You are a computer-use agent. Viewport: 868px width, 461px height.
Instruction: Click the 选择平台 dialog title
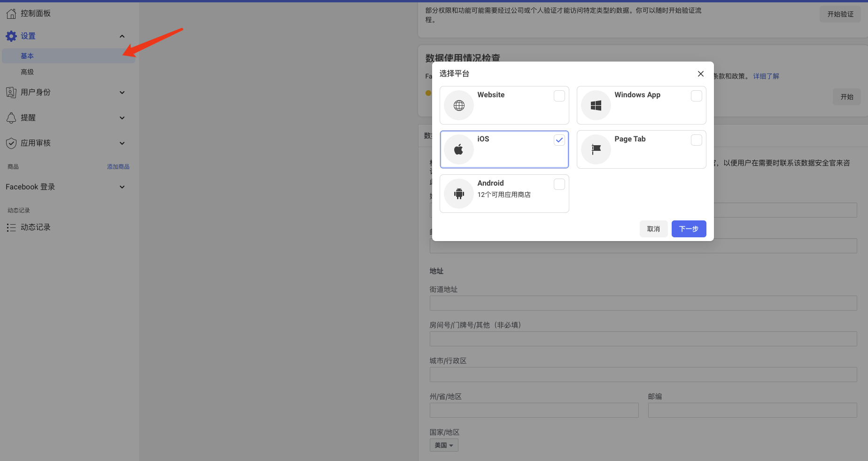click(x=454, y=74)
